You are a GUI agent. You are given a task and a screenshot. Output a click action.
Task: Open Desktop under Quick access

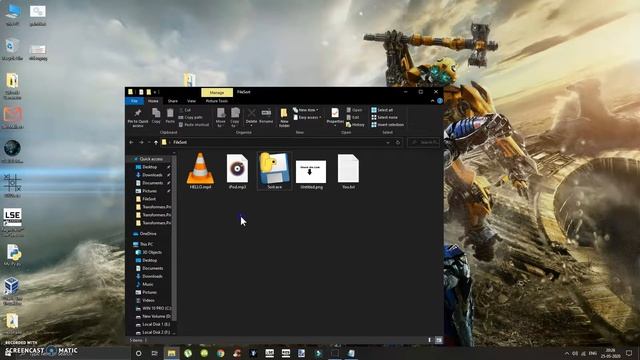point(150,167)
